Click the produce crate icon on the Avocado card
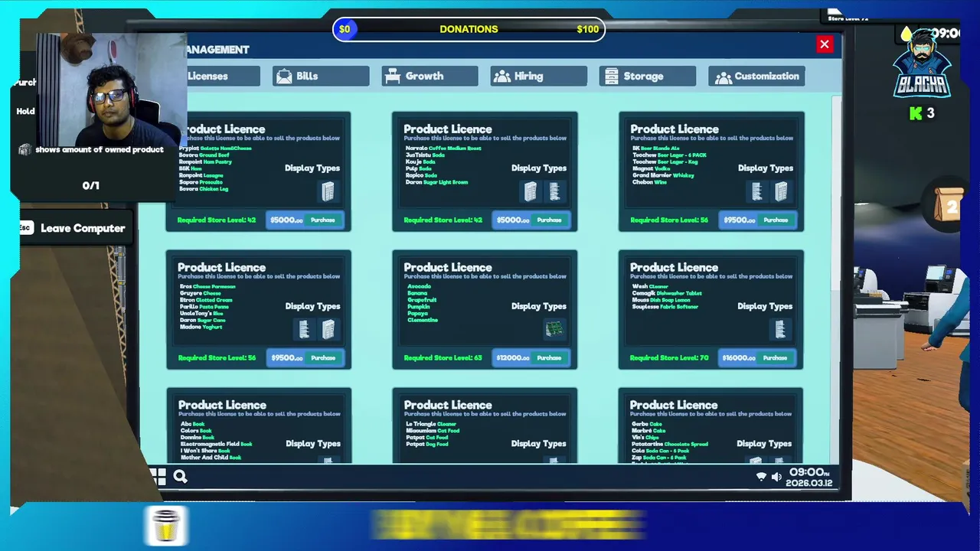 (554, 329)
